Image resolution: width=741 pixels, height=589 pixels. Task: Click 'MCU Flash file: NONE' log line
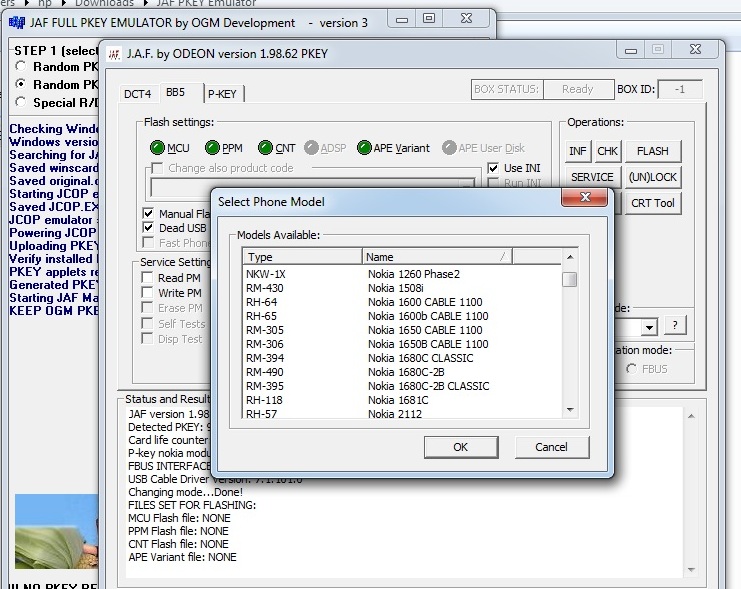click(180, 518)
